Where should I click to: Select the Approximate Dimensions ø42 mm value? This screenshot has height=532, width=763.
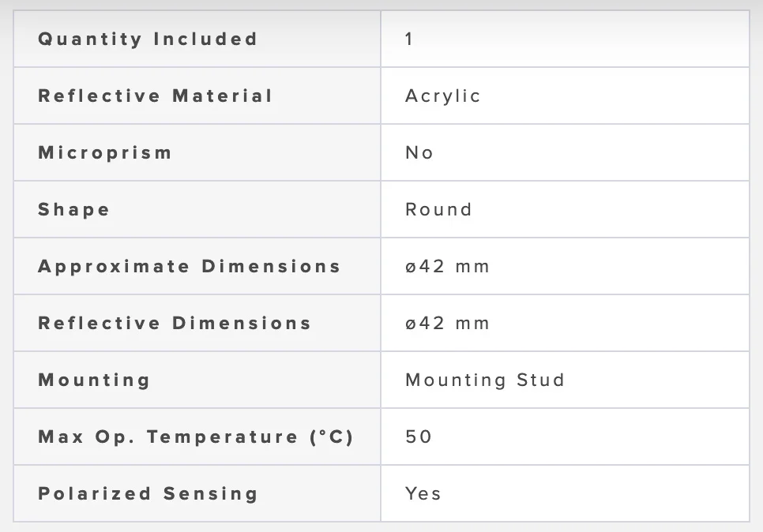coord(447,267)
